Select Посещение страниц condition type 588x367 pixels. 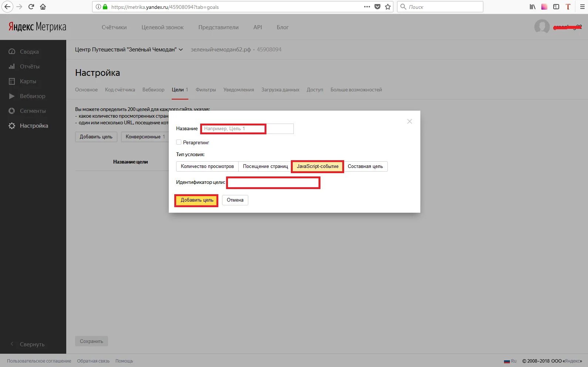(265, 166)
